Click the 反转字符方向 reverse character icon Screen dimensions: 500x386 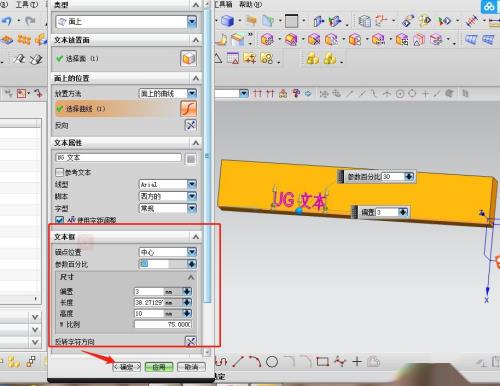coord(191,341)
